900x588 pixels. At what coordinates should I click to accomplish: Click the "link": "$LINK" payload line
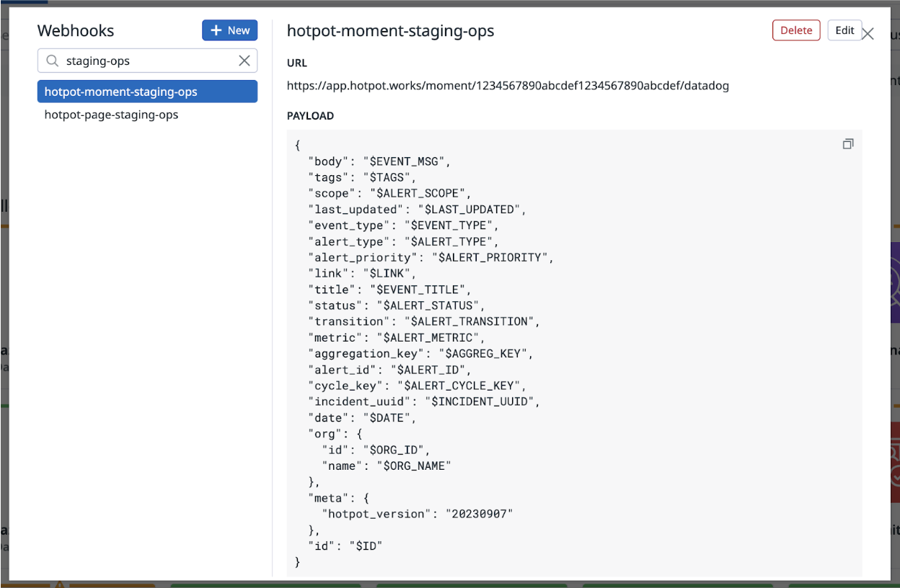click(x=362, y=273)
